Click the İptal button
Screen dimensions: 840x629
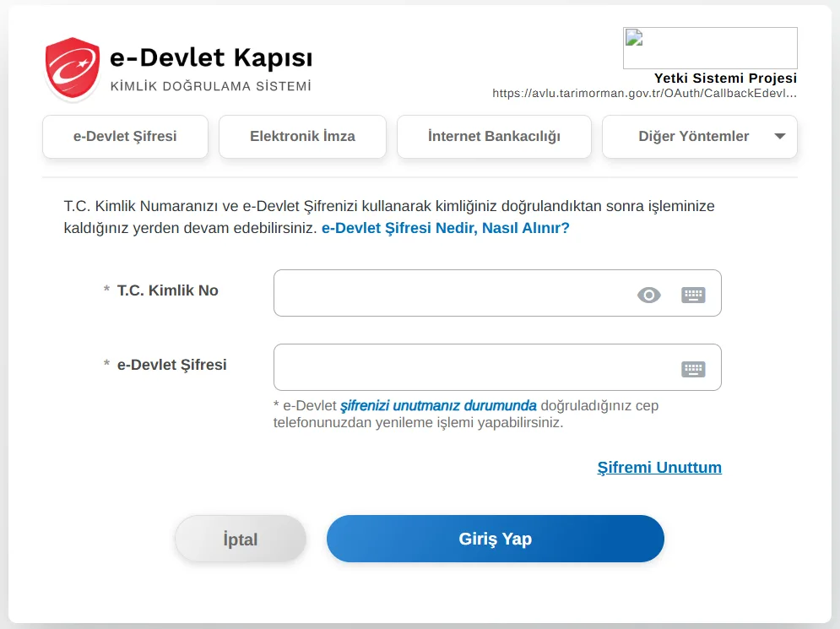click(241, 539)
